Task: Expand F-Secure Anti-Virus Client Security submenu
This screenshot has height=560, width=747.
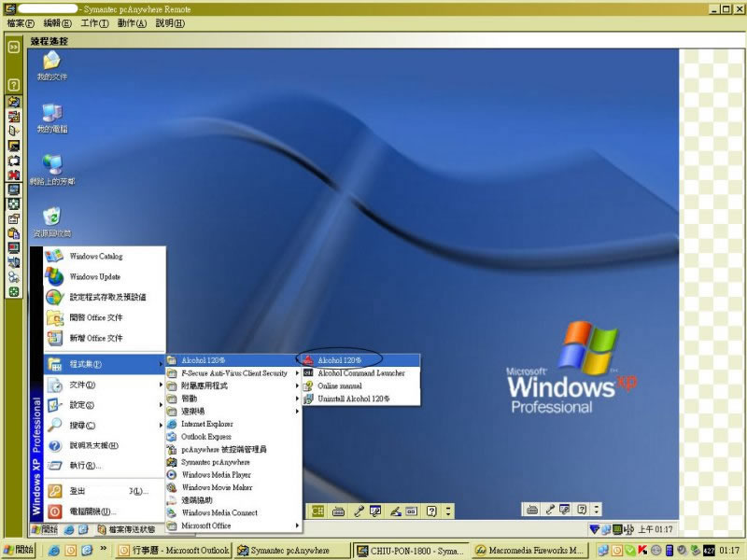Action: pos(233,373)
